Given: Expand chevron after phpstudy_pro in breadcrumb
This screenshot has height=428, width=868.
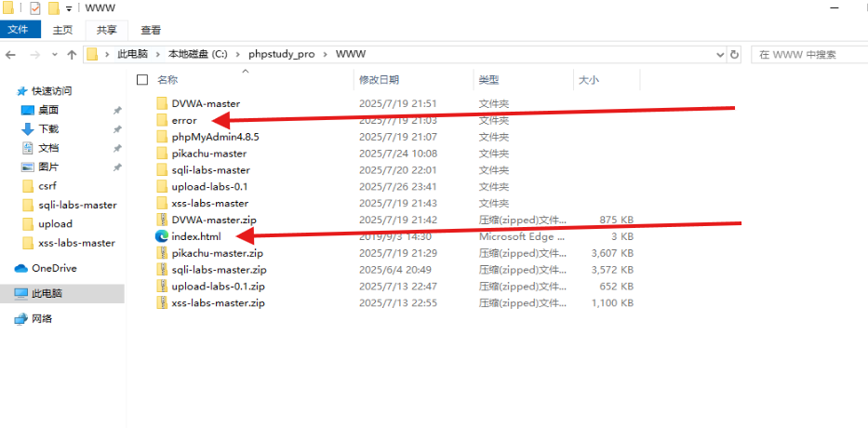Looking at the screenshot, I should (325, 54).
